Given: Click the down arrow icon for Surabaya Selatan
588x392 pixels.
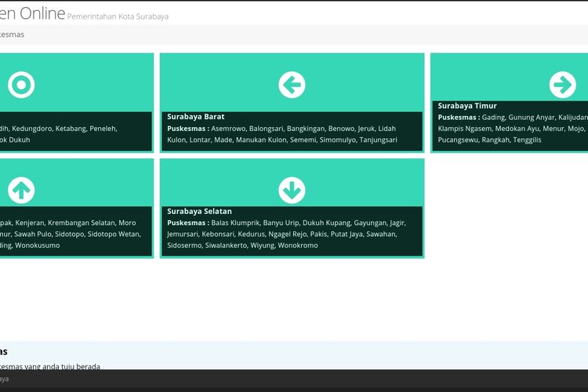Looking at the screenshot, I should 292,190.
